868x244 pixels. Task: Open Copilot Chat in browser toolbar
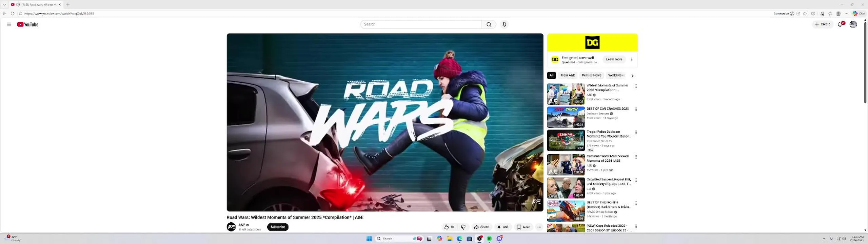tap(859, 14)
